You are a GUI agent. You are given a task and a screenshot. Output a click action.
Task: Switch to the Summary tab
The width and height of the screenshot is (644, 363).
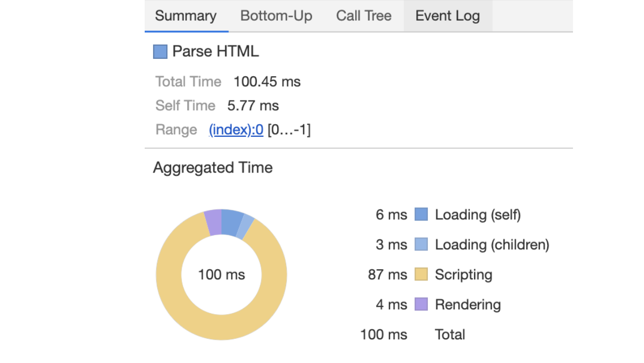coord(186,16)
